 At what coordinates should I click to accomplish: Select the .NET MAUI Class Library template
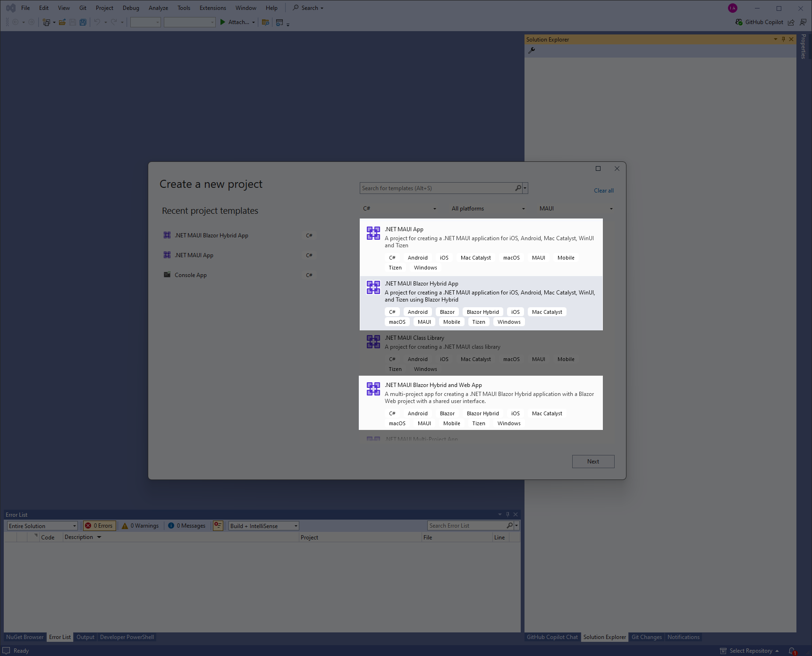click(x=481, y=353)
